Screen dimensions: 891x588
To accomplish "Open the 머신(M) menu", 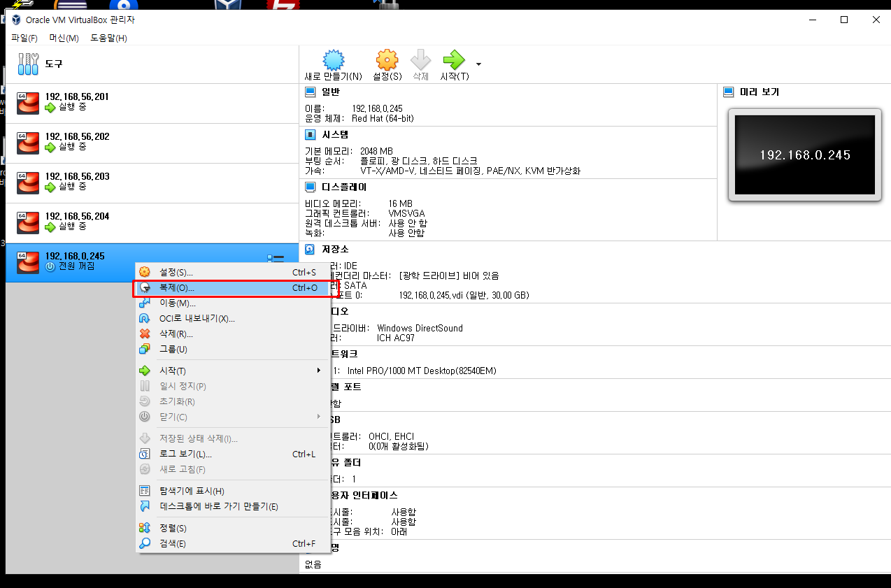I will (64, 38).
